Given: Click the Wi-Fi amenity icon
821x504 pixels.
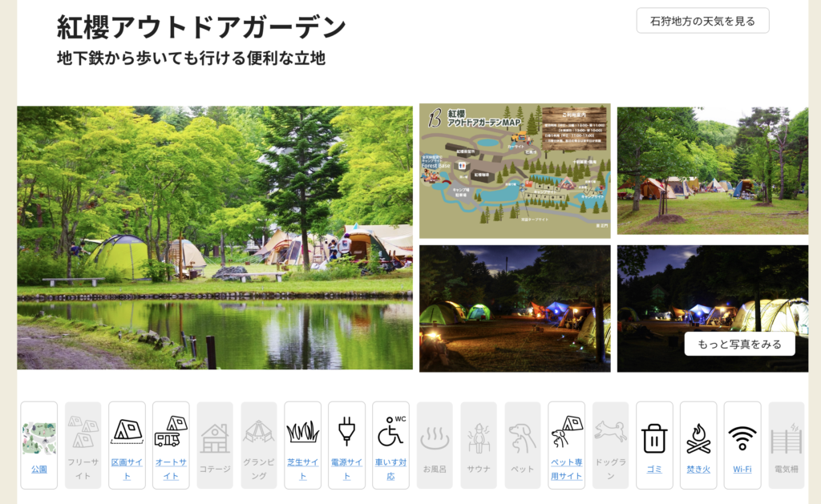Looking at the screenshot, I should (742, 437).
